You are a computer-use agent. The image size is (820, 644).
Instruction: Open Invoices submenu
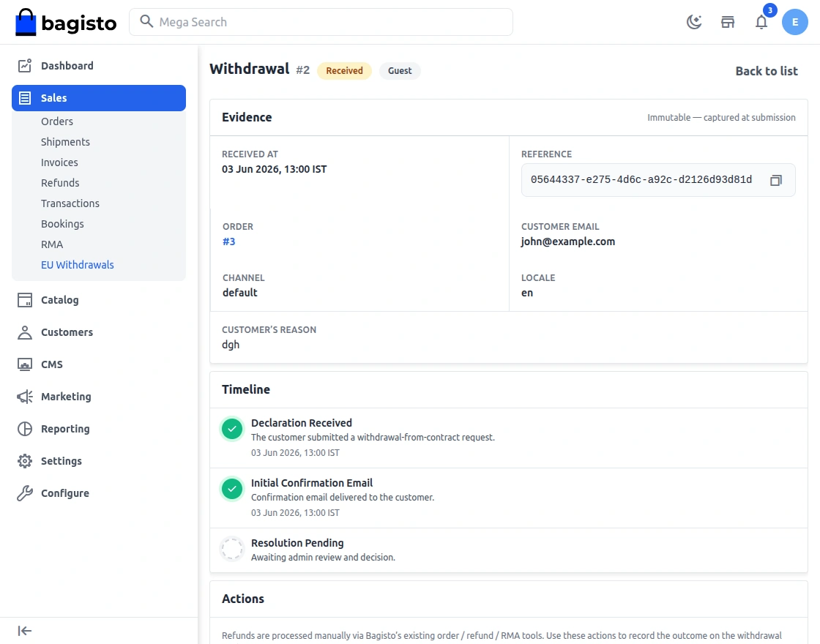[59, 162]
